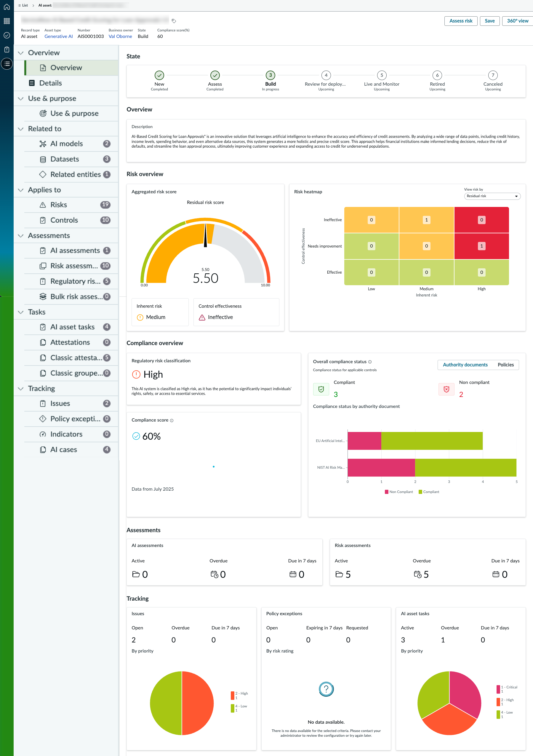Open the Generative AI asset type link
The width and height of the screenshot is (533, 756).
[59, 36]
